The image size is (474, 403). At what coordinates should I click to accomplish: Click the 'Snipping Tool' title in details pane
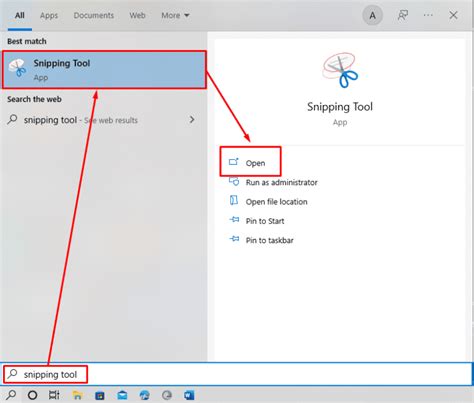click(x=340, y=107)
